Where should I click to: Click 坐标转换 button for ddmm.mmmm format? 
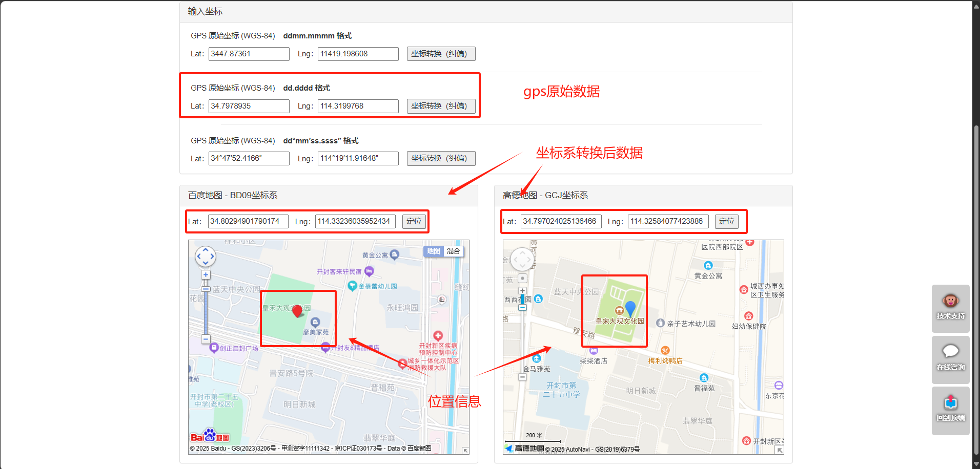click(x=441, y=54)
